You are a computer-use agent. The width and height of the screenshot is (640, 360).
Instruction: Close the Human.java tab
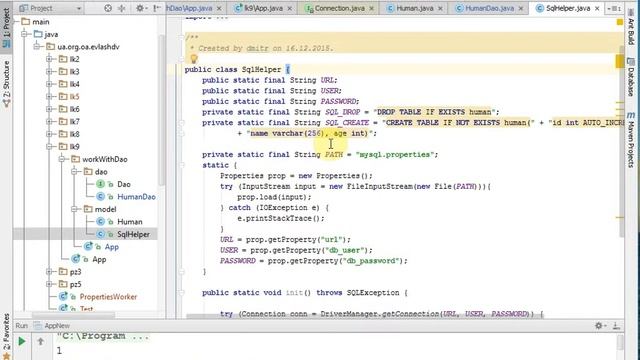point(440,8)
